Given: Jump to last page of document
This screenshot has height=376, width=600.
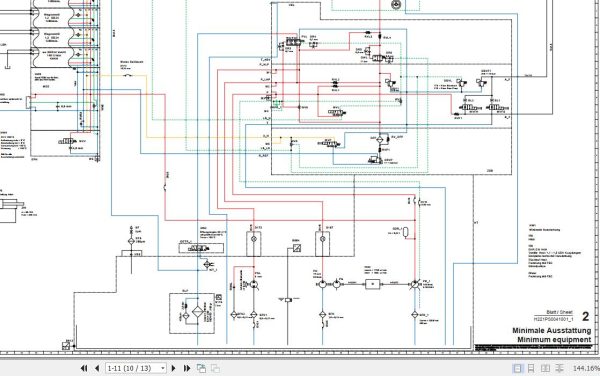Looking at the screenshot, I should [x=187, y=368].
